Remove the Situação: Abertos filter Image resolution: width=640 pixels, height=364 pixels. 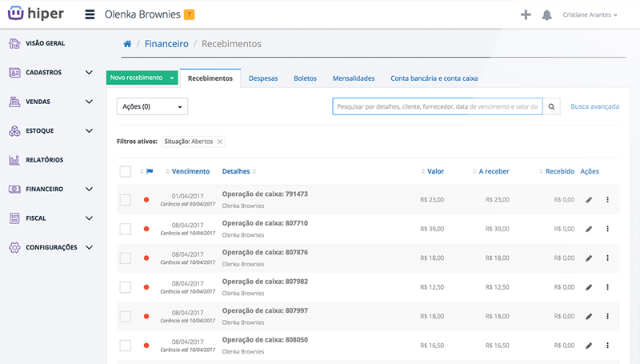[x=221, y=142]
